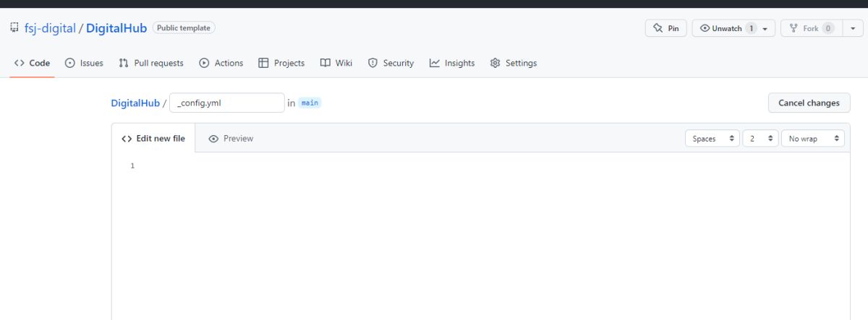Click the Fork count 0 badge

[x=827, y=28]
